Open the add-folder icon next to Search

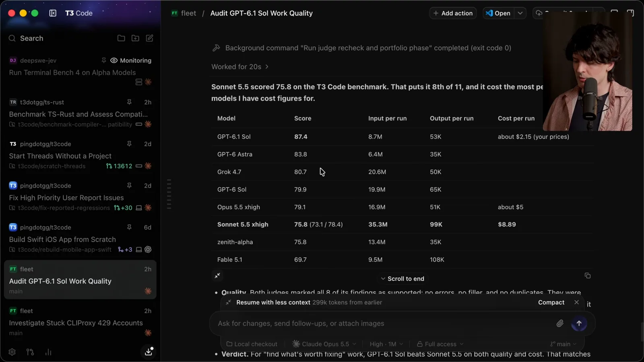tap(135, 38)
